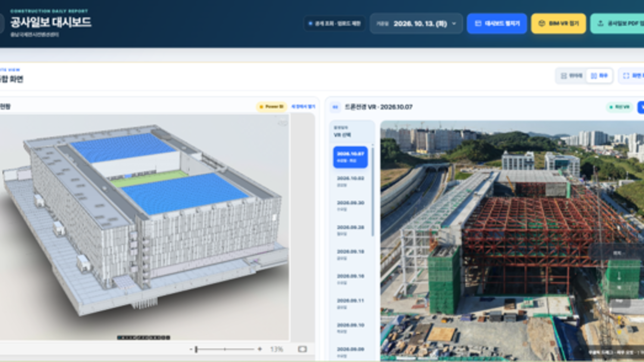Click the teal PDF export button

point(617,23)
